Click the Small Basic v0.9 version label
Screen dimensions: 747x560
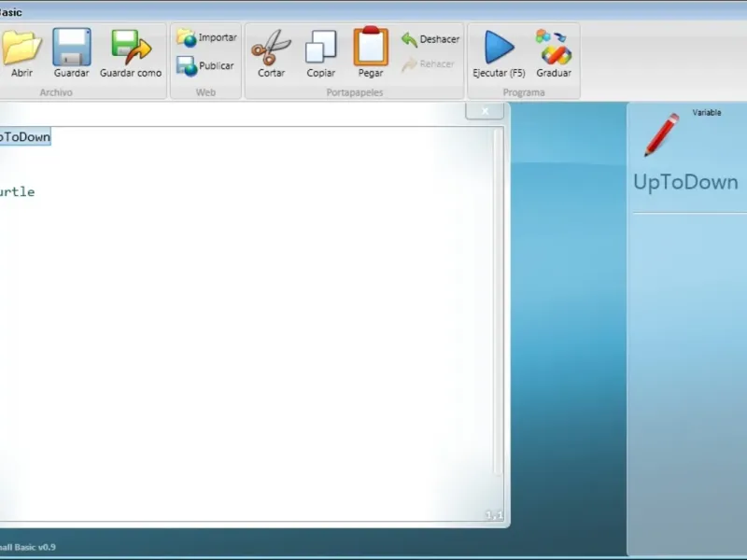(x=28, y=547)
